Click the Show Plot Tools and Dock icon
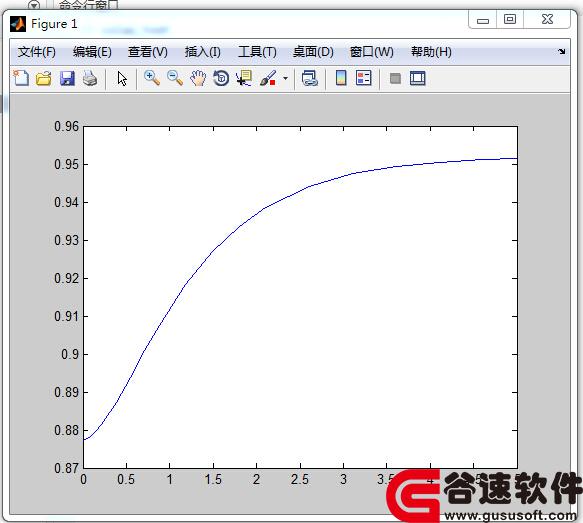This screenshot has height=523, width=583. 418,78
